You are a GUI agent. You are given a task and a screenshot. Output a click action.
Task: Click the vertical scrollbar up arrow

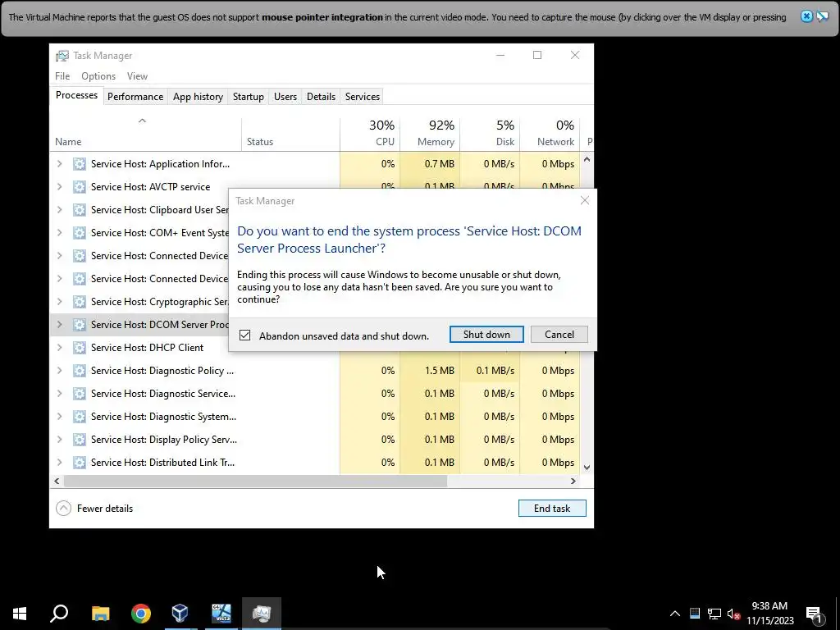tap(587, 159)
